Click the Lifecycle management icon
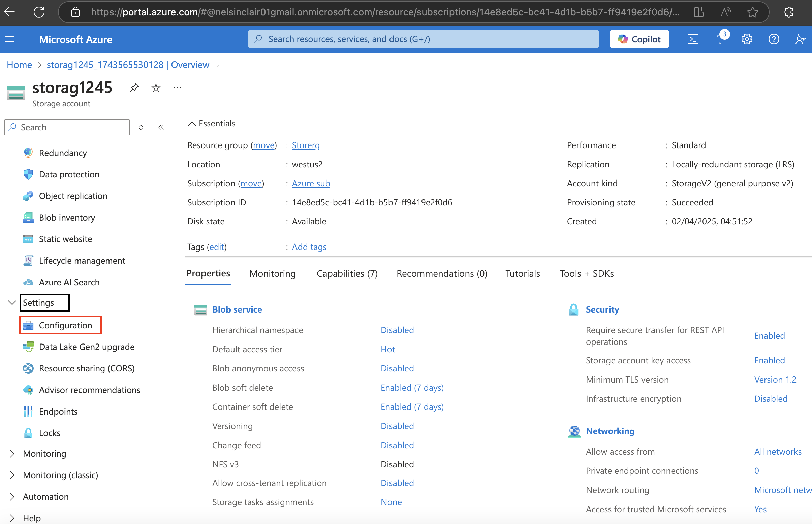Viewport: 812px width, 524px height. coord(28,261)
